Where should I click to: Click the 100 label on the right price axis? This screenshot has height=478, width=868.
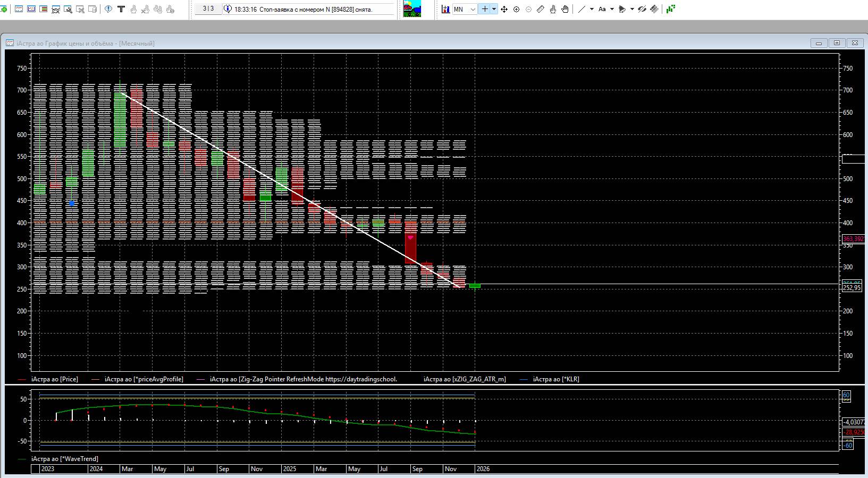[847, 356]
